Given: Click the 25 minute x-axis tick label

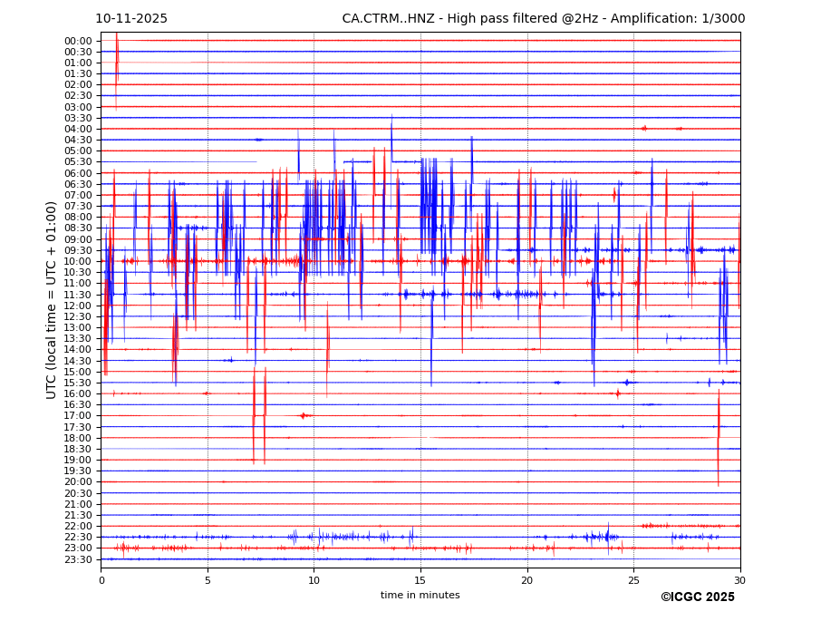Looking at the screenshot, I should pos(633,580).
